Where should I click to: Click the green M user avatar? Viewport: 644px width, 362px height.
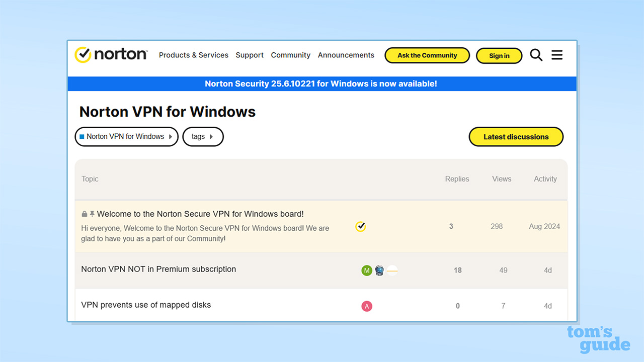pos(367,270)
